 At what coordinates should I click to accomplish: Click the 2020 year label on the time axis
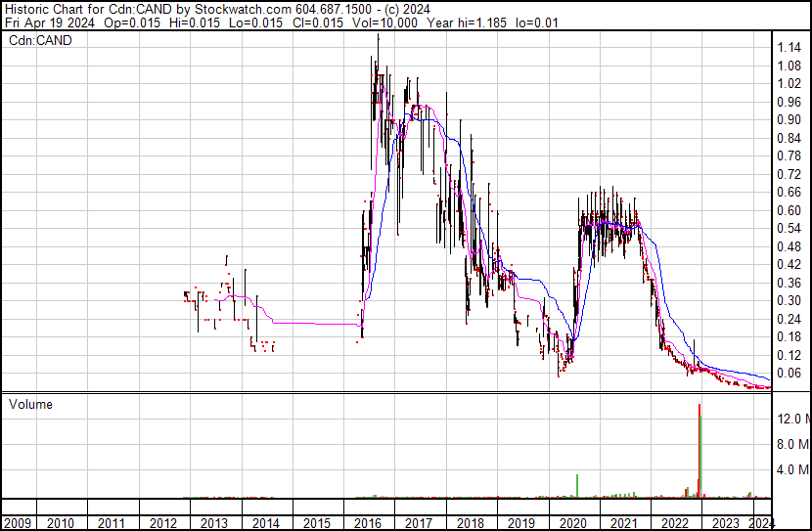click(573, 522)
